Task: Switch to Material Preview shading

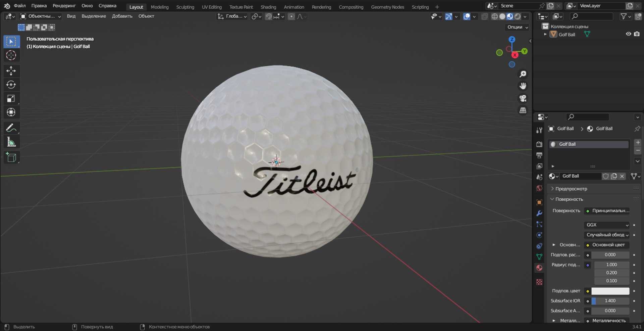Action: [x=510, y=16]
